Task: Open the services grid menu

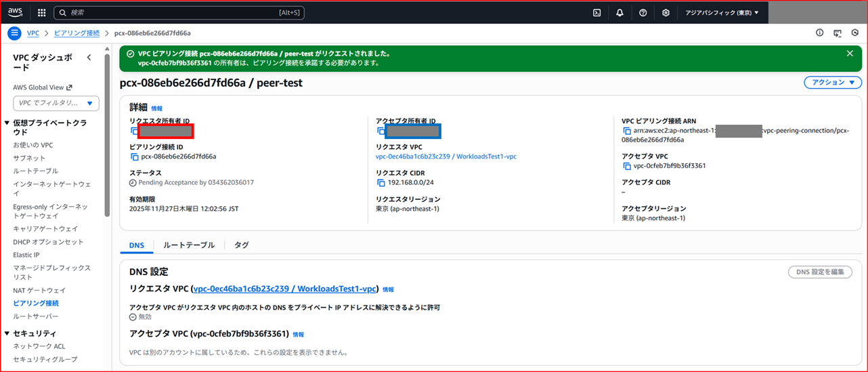Action: click(x=41, y=12)
